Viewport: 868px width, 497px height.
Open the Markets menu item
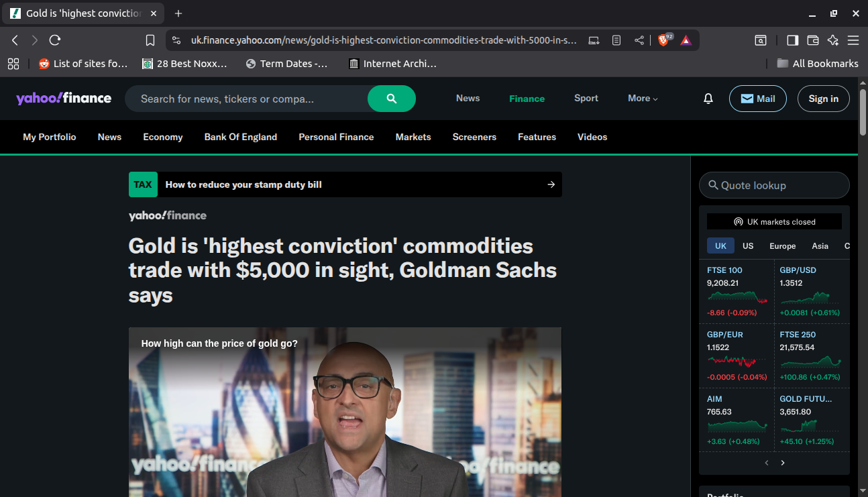coord(413,137)
